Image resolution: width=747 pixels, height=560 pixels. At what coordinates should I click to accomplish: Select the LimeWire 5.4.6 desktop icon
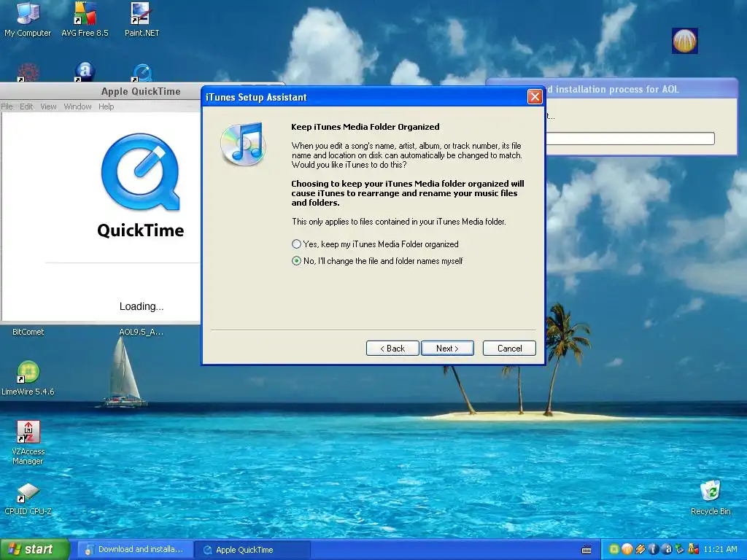(x=28, y=378)
